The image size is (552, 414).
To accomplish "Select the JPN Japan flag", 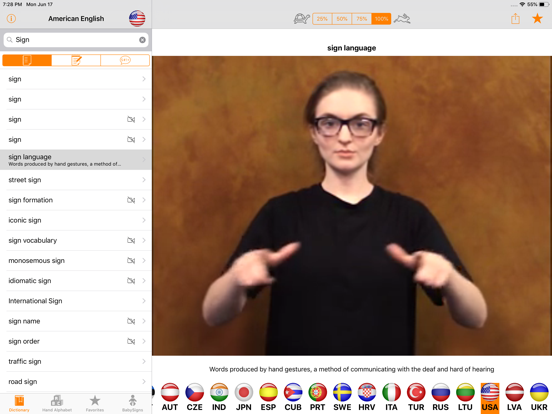I will point(244,397).
